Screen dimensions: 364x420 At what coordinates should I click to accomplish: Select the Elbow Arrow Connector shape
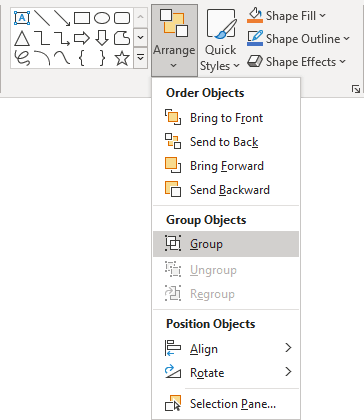pyautogui.click(x=62, y=38)
